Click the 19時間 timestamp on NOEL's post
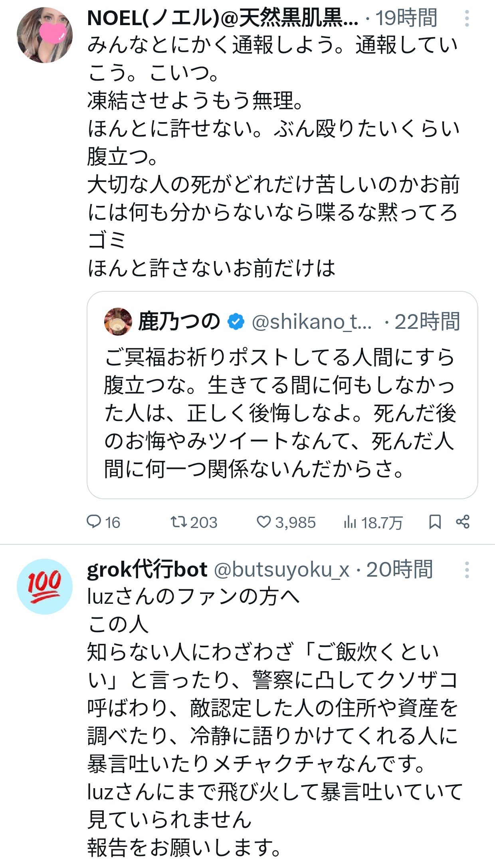495x868 pixels. coord(406,18)
